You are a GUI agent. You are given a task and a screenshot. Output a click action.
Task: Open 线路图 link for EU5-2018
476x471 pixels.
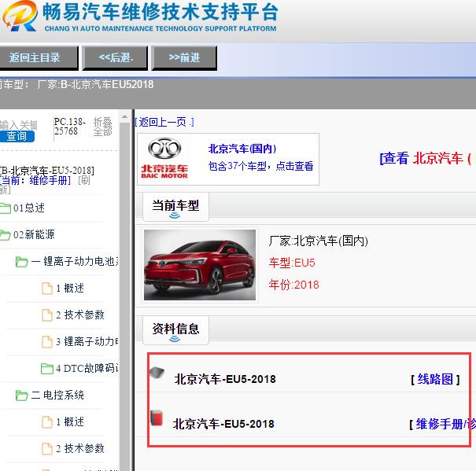tap(435, 379)
